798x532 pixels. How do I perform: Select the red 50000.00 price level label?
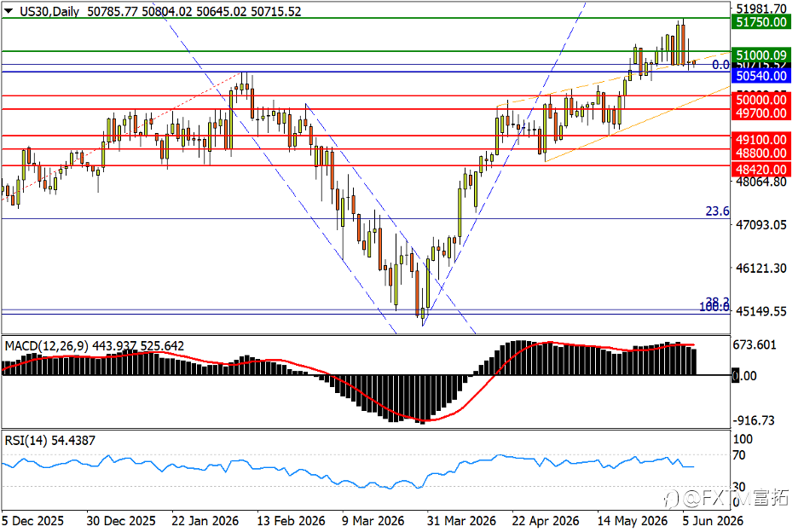click(760, 100)
